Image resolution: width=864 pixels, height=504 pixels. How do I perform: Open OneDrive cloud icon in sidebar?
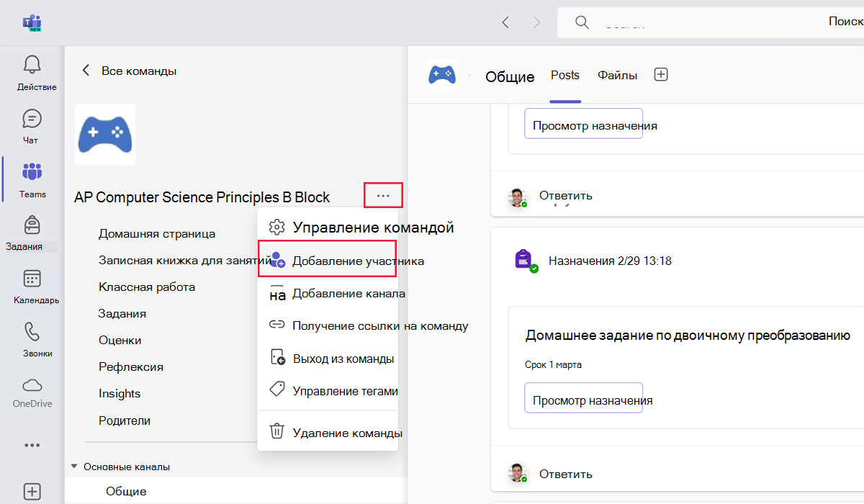pyautogui.click(x=32, y=384)
